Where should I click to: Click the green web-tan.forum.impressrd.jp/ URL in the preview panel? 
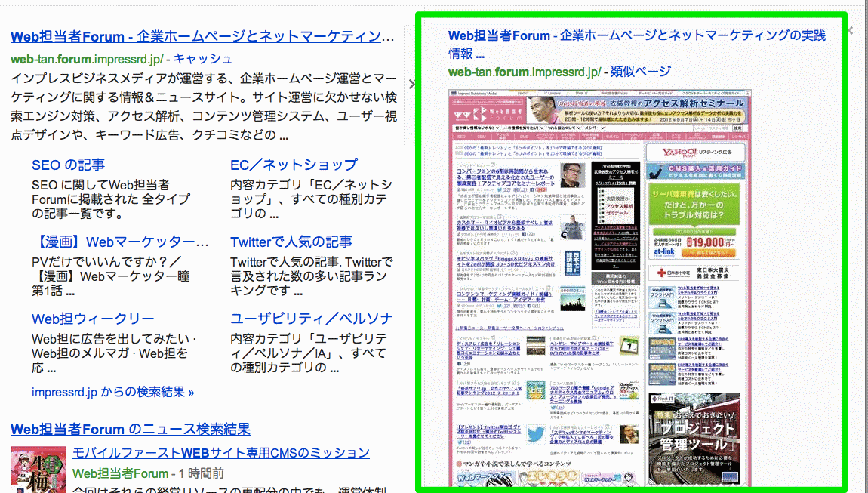click(x=525, y=72)
